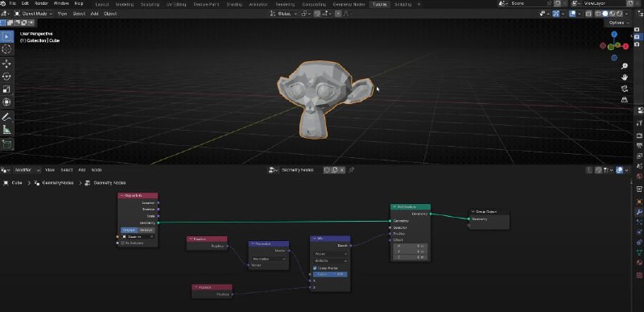This screenshot has height=312, width=644.
Task: Select the Measure tool
Action: pyautogui.click(x=6, y=130)
